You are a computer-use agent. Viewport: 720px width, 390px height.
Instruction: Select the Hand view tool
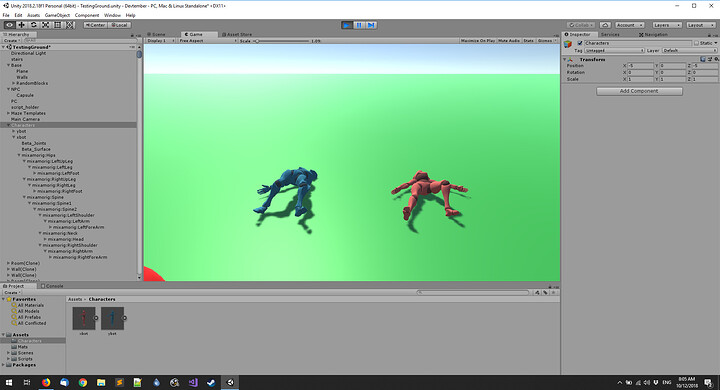[x=9, y=25]
